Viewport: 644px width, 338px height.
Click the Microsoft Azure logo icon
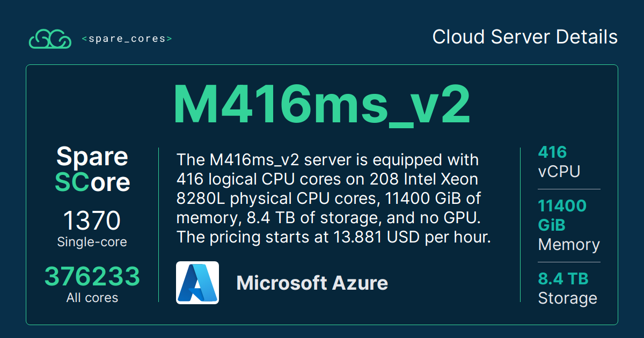[x=197, y=283]
